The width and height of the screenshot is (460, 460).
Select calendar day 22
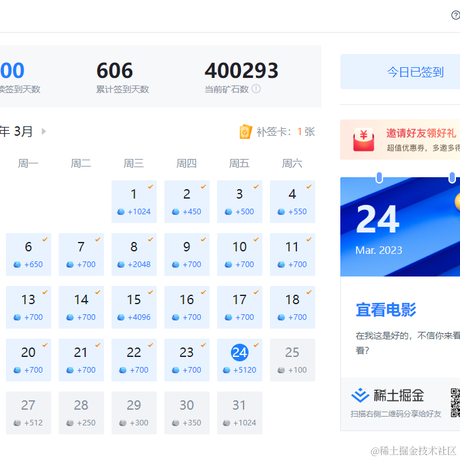coord(134,360)
